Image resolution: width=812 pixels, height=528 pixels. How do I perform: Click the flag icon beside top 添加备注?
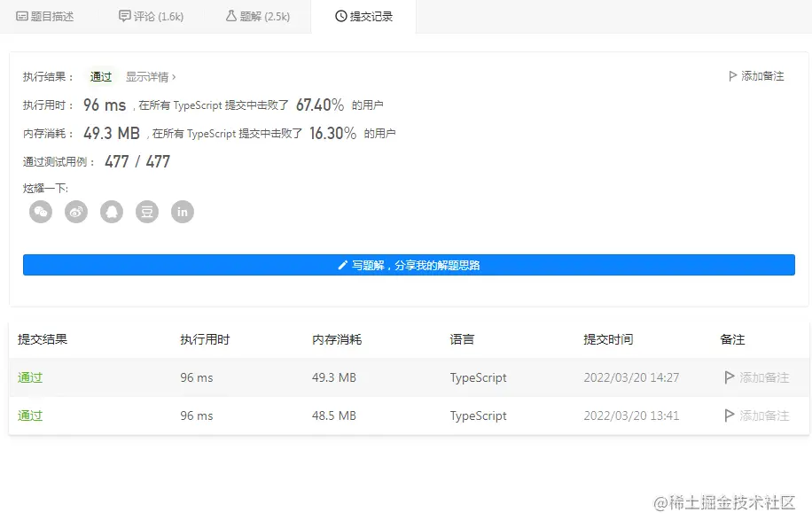[732, 76]
